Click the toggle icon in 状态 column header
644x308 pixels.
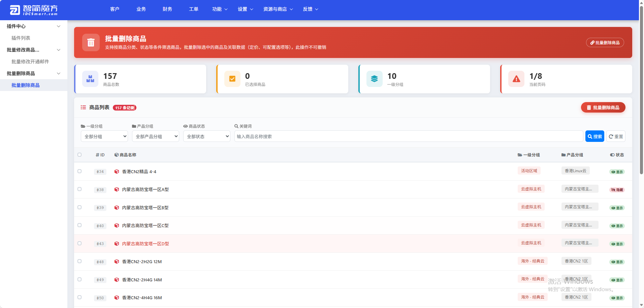click(612, 155)
